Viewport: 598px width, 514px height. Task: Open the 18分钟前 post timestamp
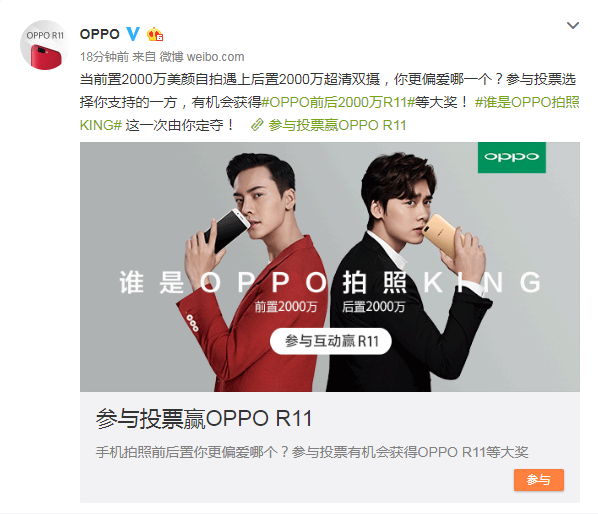click(x=104, y=57)
